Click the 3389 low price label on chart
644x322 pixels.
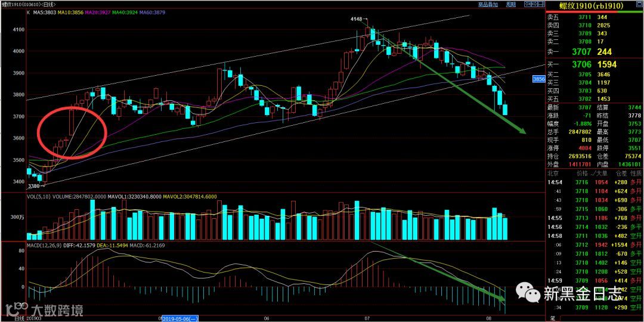tap(34, 186)
